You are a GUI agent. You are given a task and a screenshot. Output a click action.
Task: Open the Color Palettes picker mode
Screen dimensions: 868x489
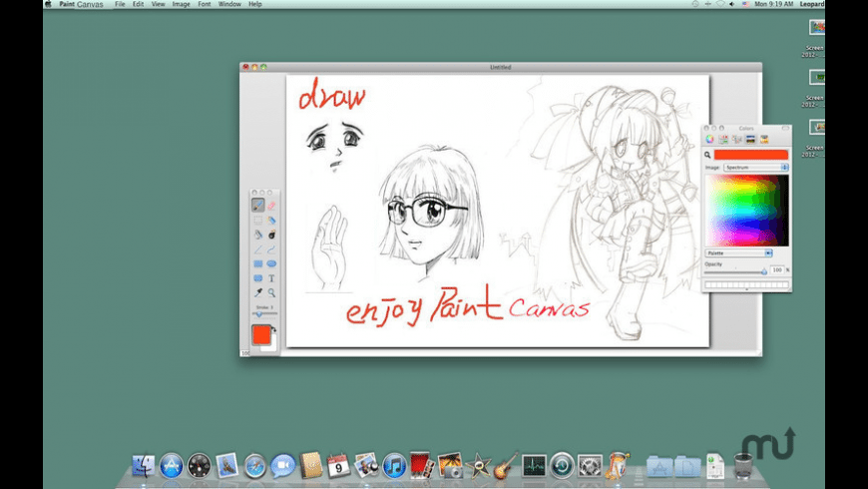click(737, 139)
